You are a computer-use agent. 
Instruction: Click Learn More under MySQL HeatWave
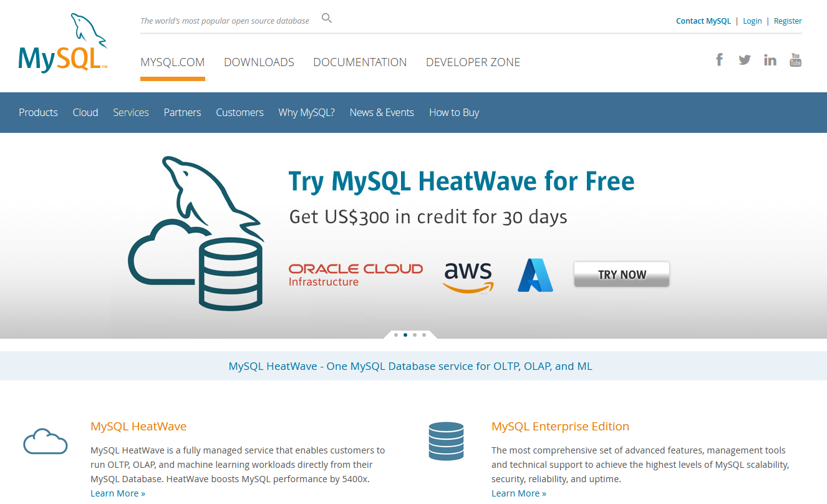point(118,493)
